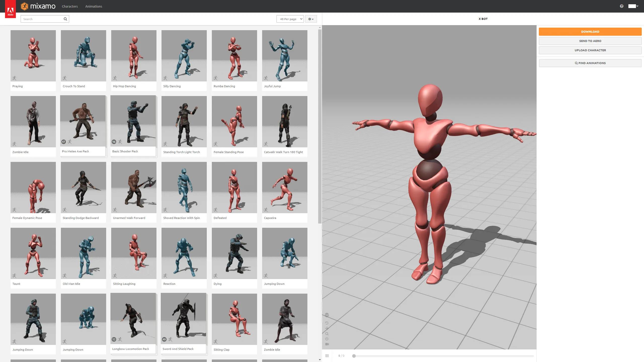Click the reset camera power icon

[x=327, y=339]
